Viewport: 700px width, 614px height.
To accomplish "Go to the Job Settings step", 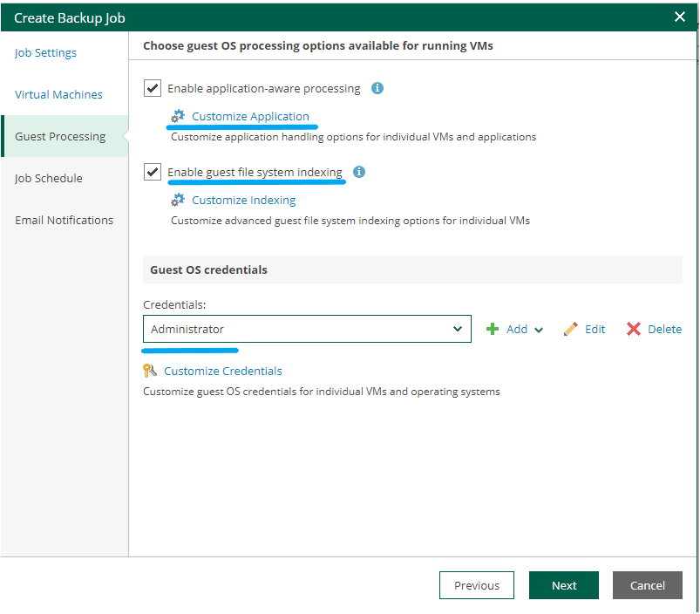I will tap(45, 52).
